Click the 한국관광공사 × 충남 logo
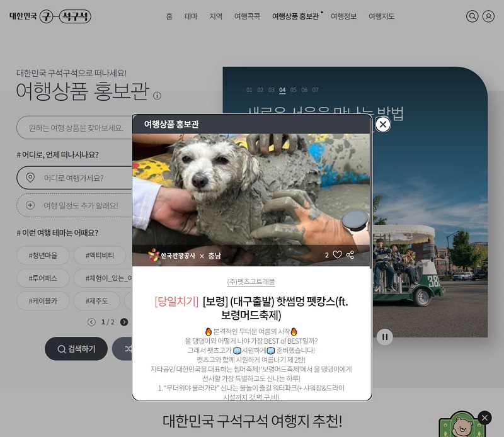The image size is (504, 437). (185, 255)
